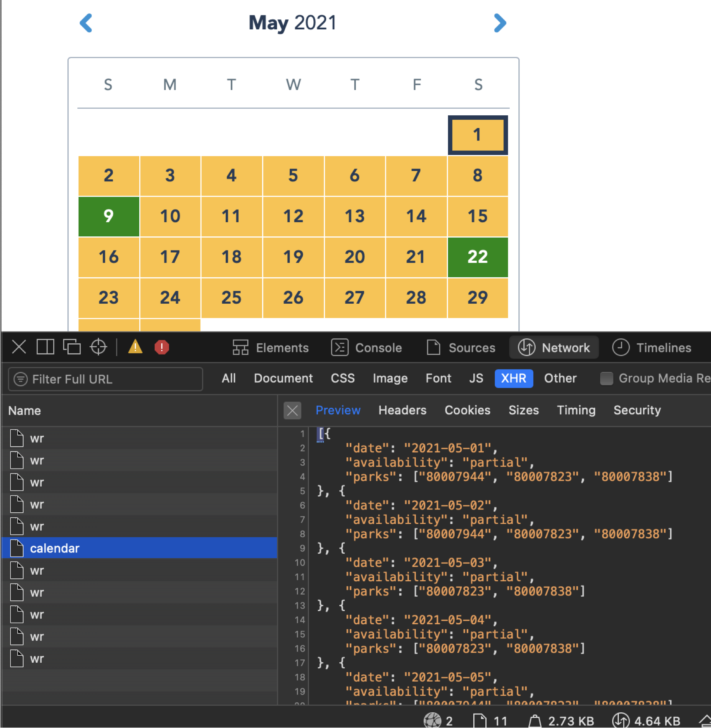Click the red error indicator icon
Screen dimensions: 711x728
(x=162, y=347)
